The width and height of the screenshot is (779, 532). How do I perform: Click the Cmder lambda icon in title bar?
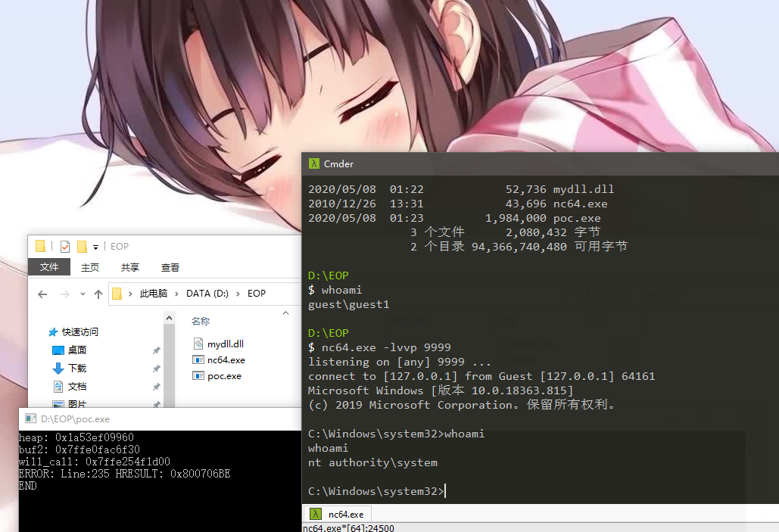(314, 163)
